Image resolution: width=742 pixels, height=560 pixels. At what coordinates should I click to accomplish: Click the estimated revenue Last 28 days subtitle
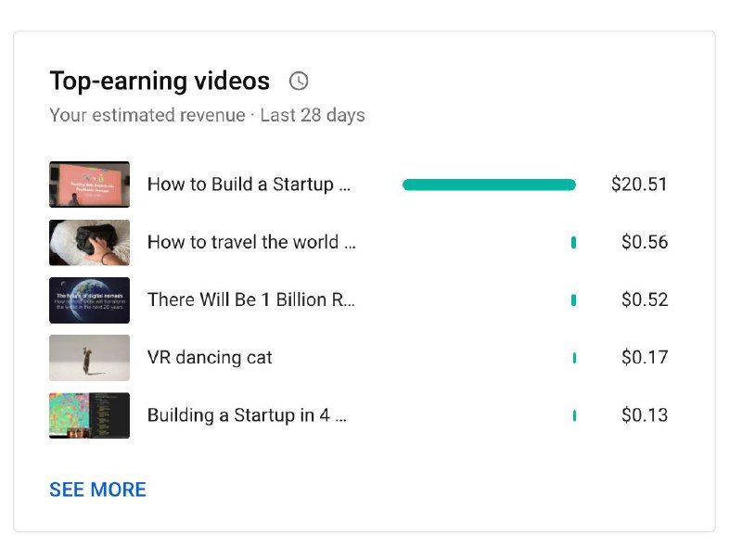[207, 116]
